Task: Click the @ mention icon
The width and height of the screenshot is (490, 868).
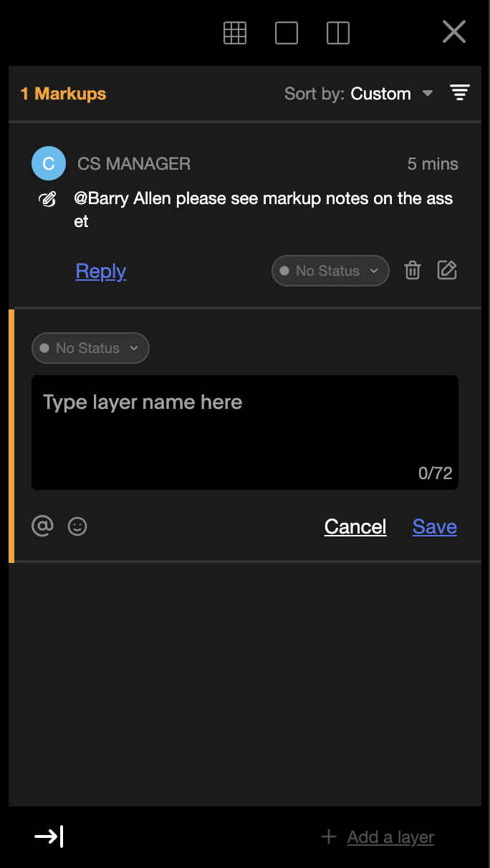Action: [x=42, y=526]
